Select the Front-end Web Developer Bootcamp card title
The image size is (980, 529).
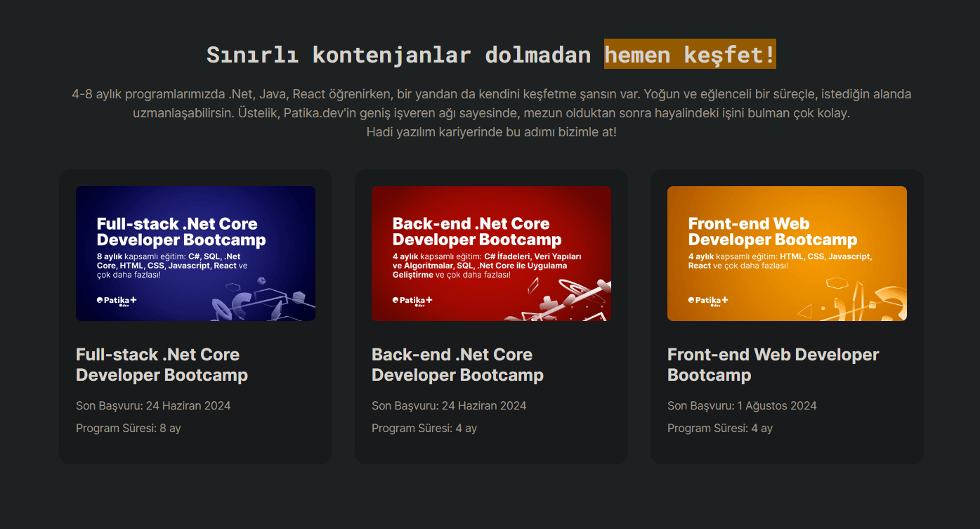click(x=773, y=365)
